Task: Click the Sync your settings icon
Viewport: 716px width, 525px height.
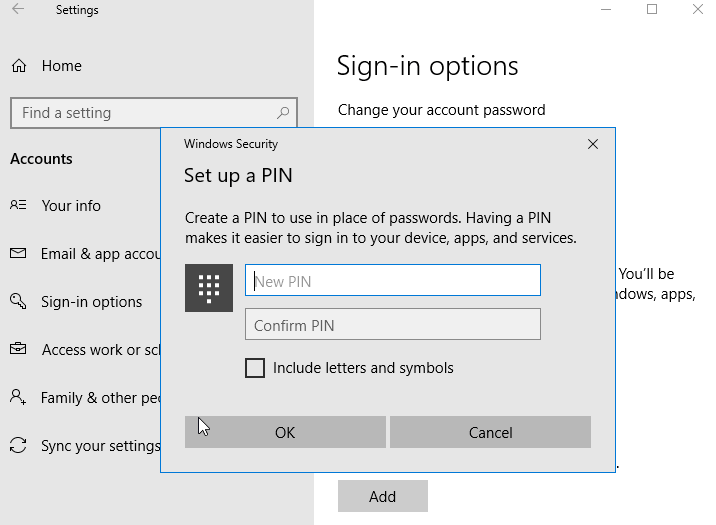Action: coord(18,445)
